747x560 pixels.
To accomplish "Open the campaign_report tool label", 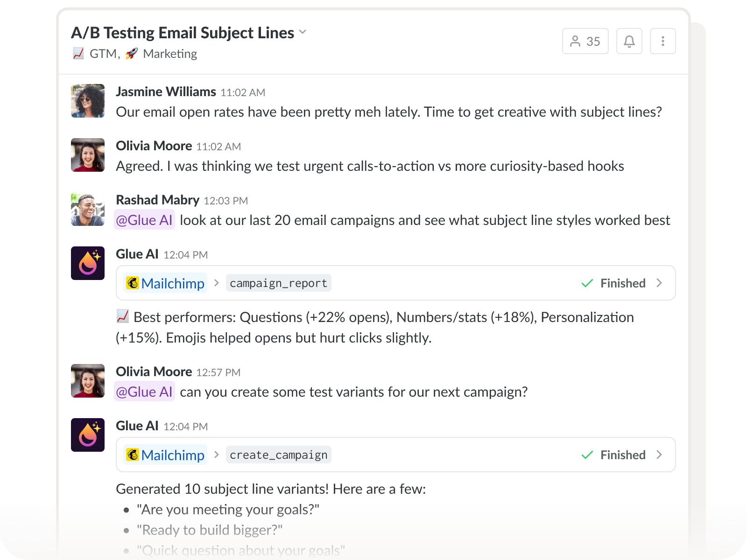I will pos(278,283).
